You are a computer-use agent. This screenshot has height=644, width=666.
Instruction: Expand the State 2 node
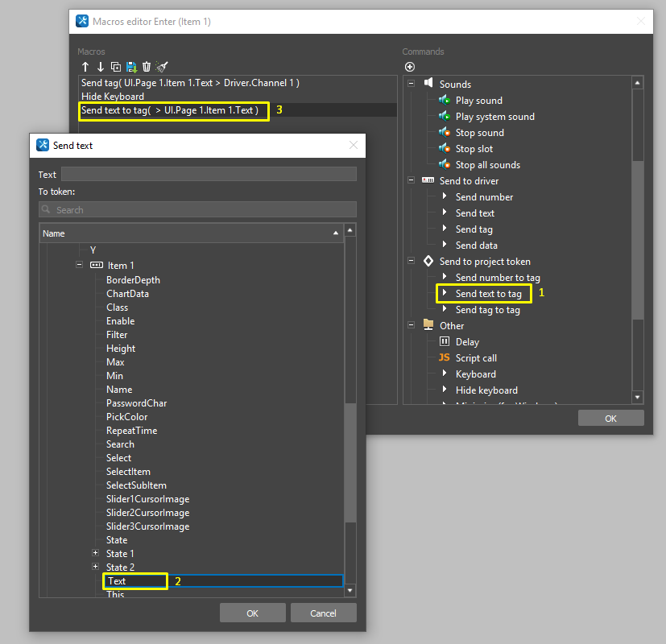click(96, 567)
